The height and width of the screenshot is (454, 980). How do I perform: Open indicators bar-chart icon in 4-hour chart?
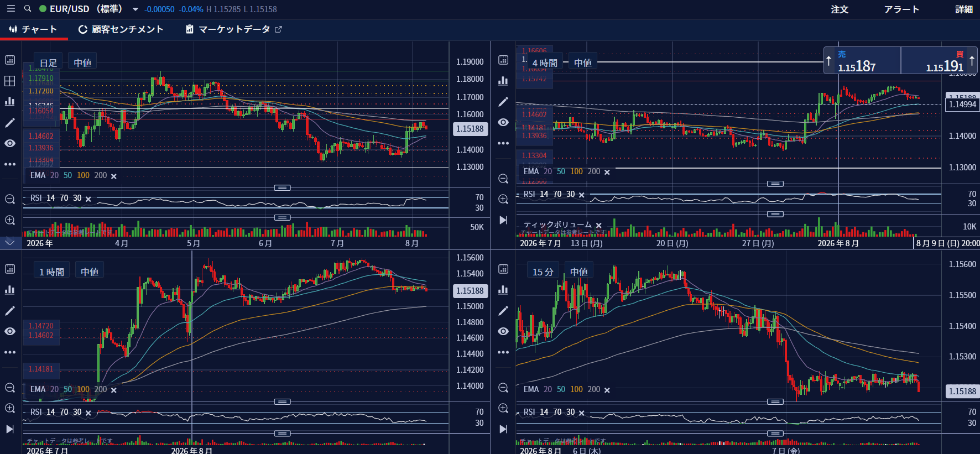point(503,81)
